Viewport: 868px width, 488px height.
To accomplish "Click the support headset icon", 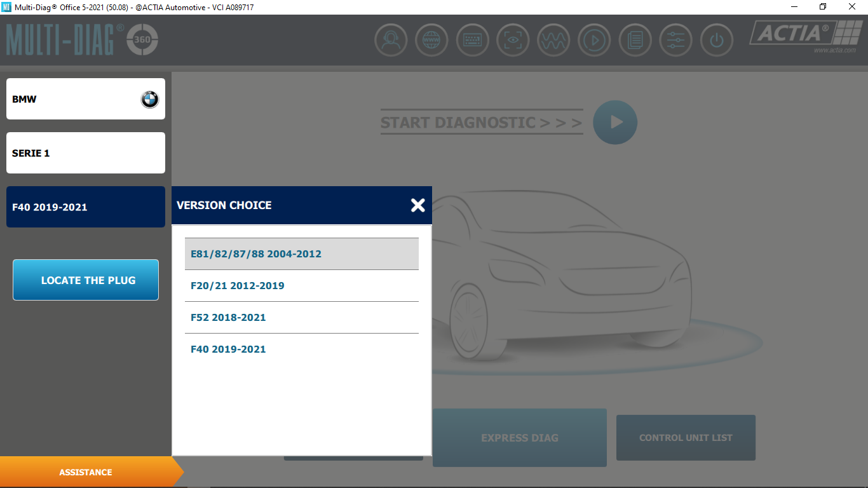I will (x=391, y=41).
